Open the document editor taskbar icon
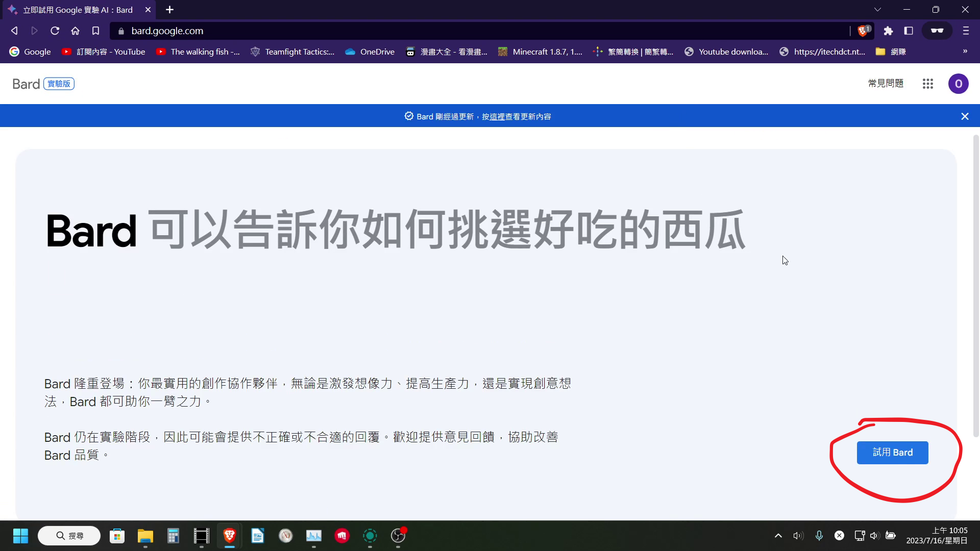 pyautogui.click(x=257, y=536)
